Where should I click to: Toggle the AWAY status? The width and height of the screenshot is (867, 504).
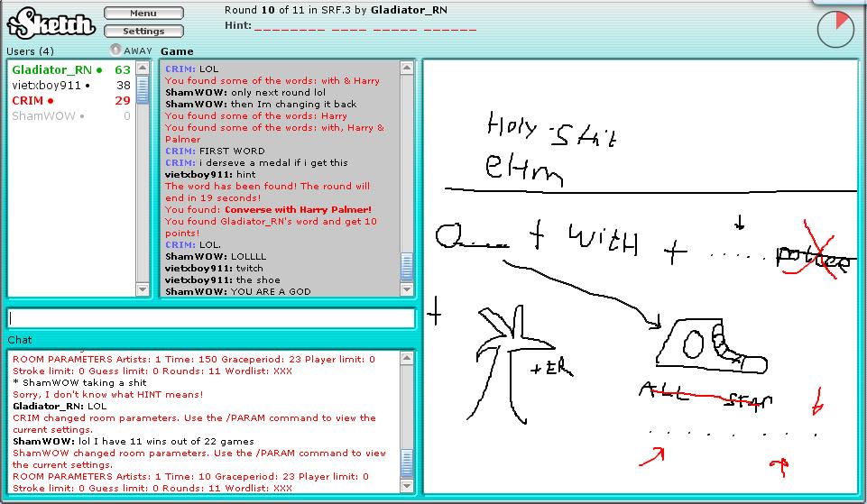tap(131, 51)
